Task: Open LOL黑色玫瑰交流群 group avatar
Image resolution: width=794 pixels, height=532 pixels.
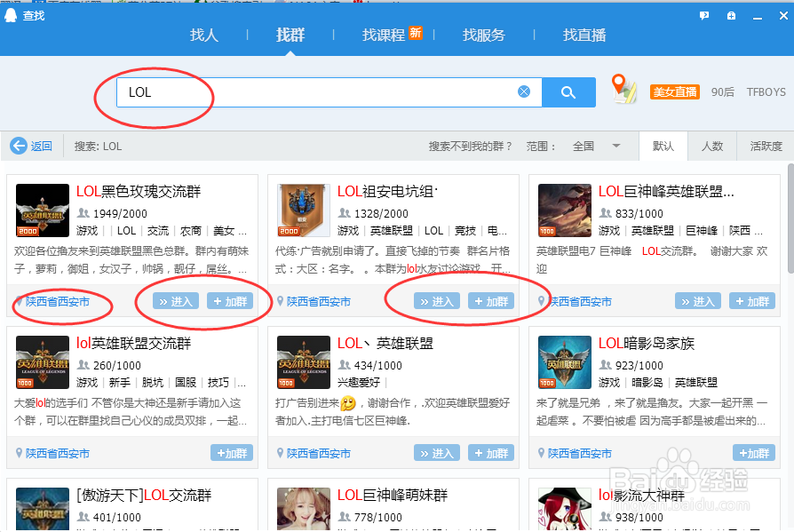Action: coord(43,210)
